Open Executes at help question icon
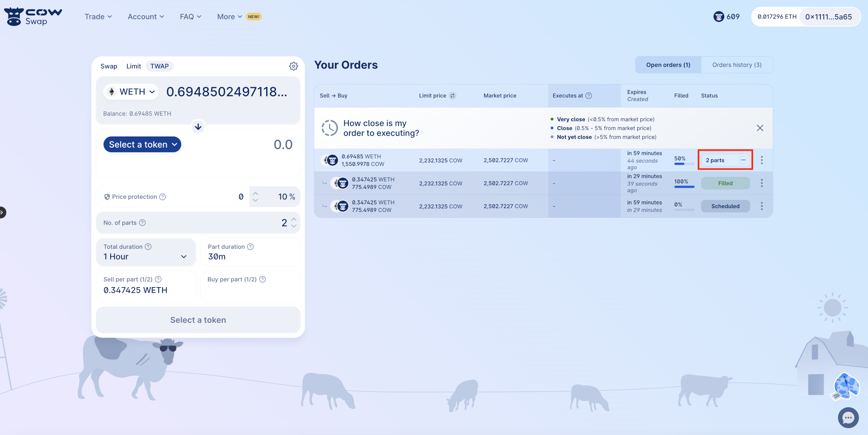This screenshot has width=868, height=435. 589,96
